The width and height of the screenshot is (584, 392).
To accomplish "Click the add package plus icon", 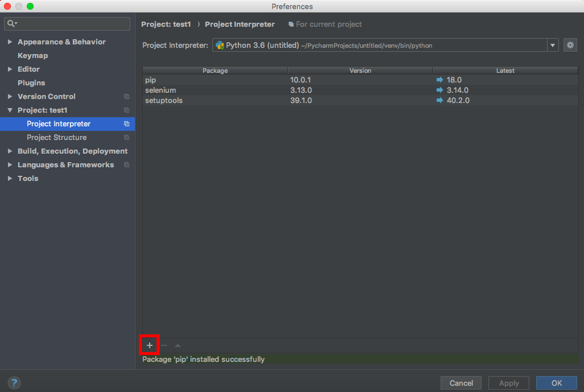I will pyautogui.click(x=149, y=345).
